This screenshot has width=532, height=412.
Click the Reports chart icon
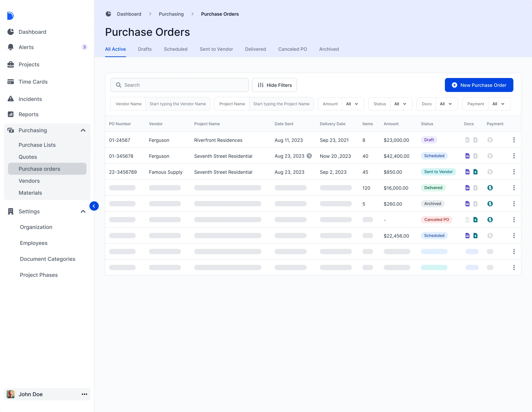[x=10, y=114]
